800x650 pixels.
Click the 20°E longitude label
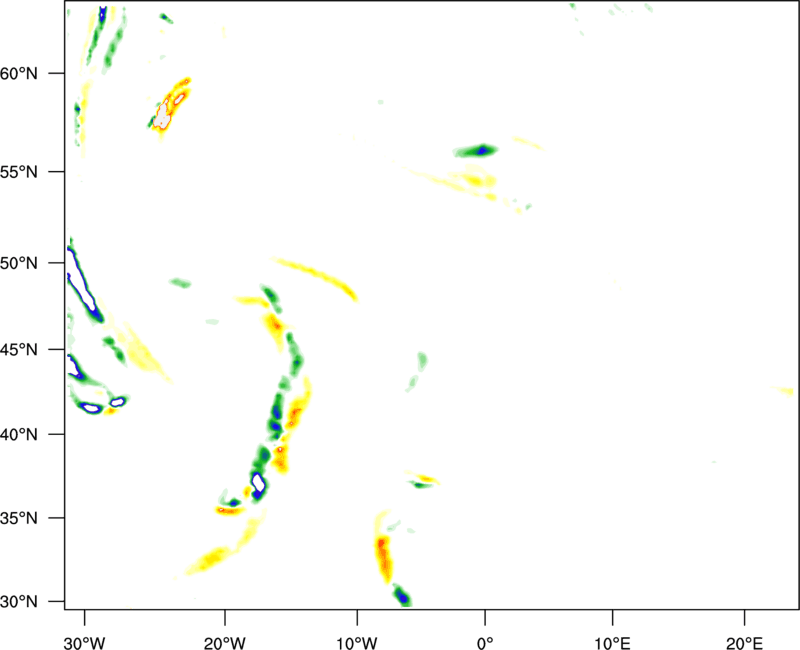(x=744, y=643)
